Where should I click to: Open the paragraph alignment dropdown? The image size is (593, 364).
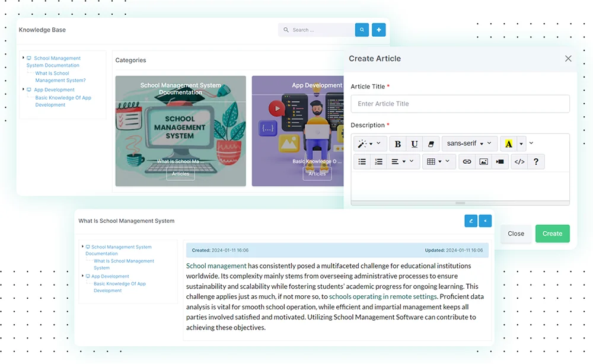(397, 161)
